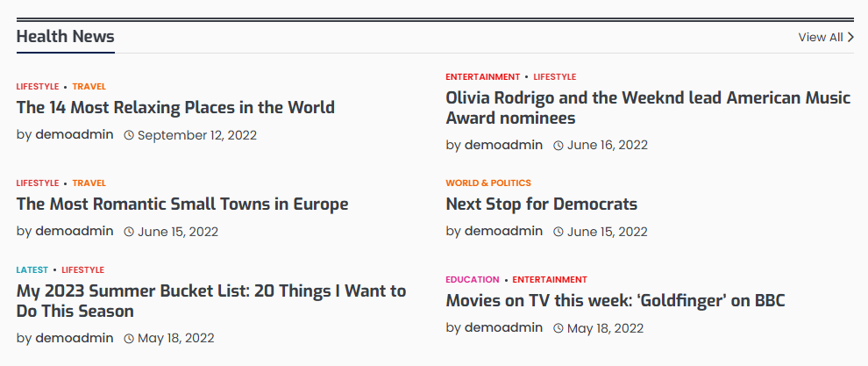Image resolution: width=868 pixels, height=366 pixels.
Task: Click clock icon on Romantic Small Towns post
Action: 129,232
